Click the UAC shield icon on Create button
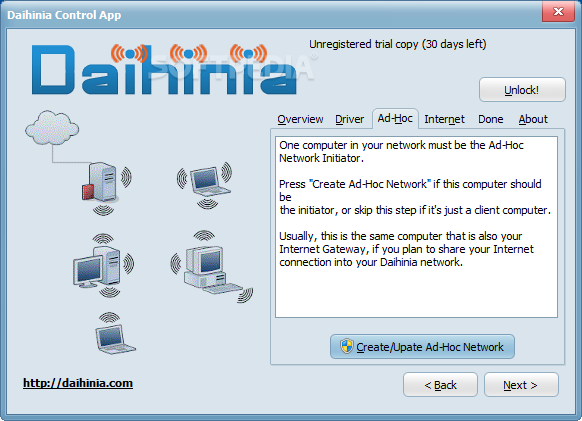 [347, 346]
